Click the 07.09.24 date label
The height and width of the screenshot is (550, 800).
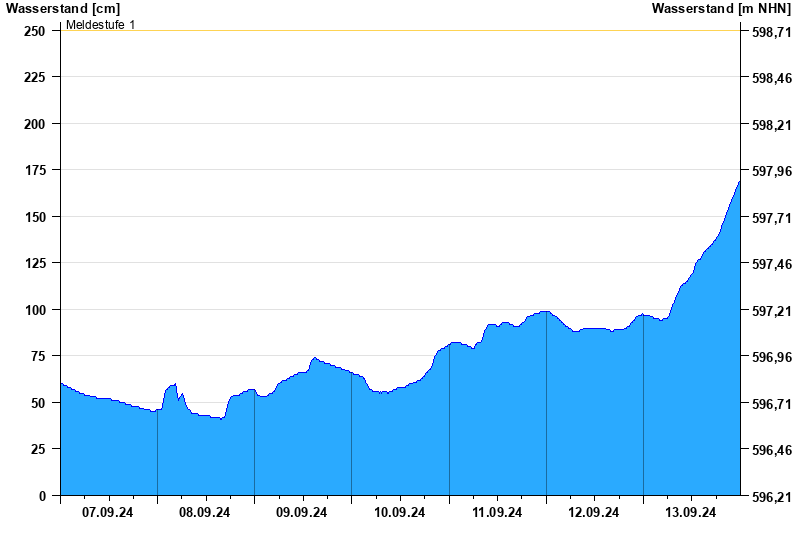(108, 513)
